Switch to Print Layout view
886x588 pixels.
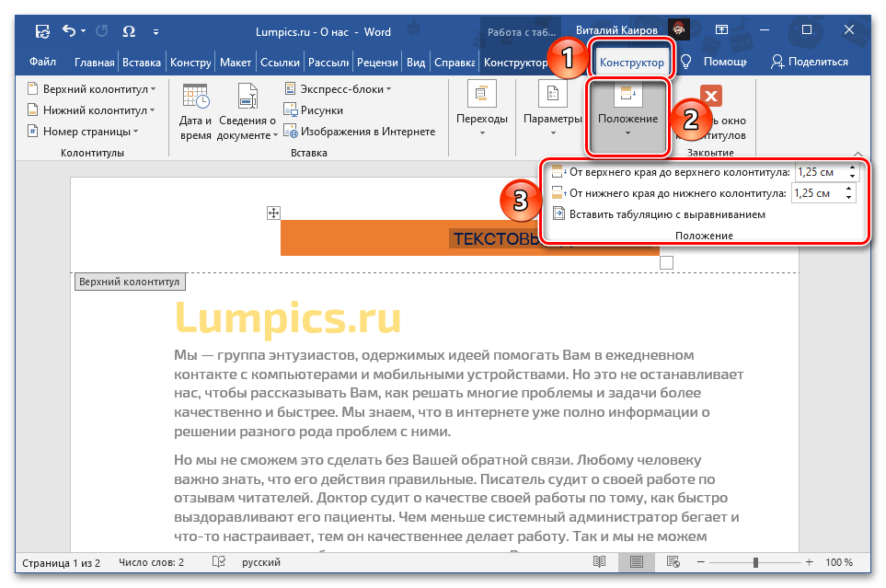pos(637,562)
